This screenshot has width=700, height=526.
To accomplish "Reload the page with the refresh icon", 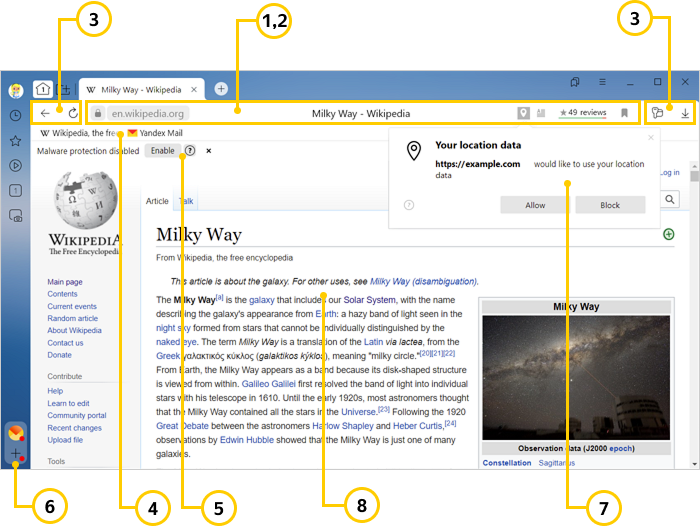I will (72, 114).
